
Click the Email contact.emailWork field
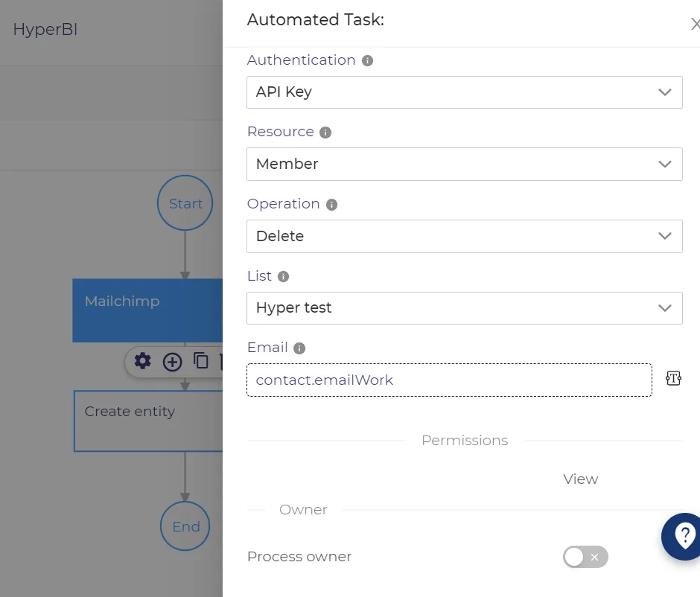[449, 380]
